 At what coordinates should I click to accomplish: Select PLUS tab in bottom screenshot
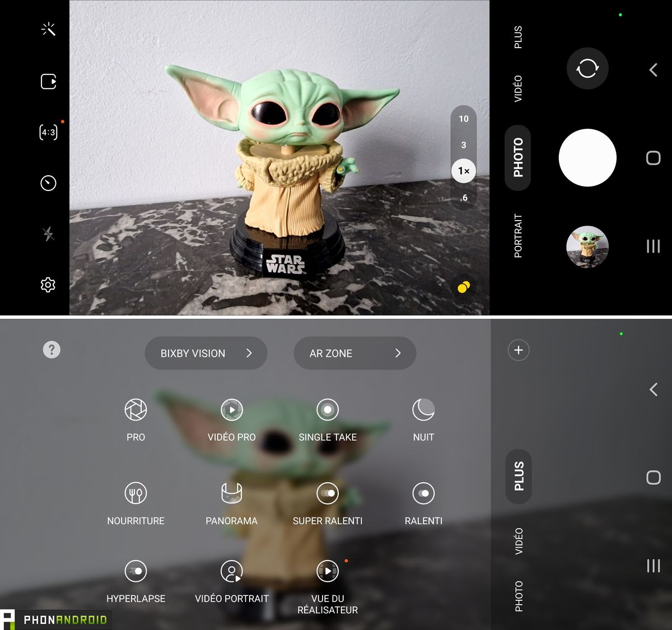point(519,477)
